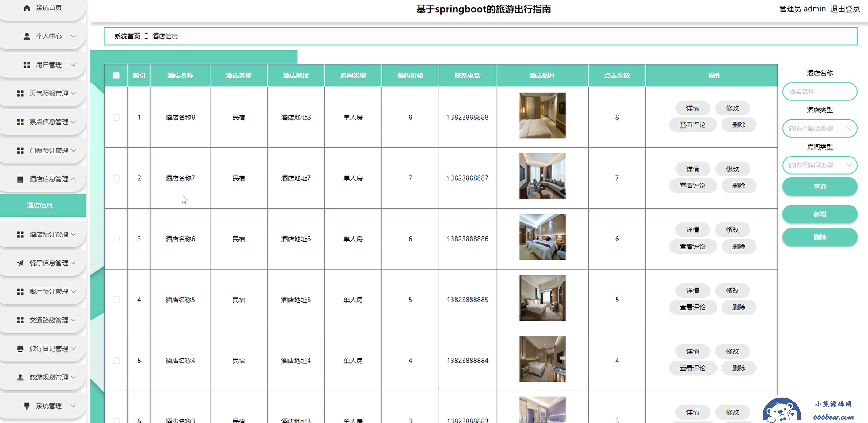Viewport: 868px width, 423px height.
Task: Check the row checkbox for 酒店名称6
Action: click(x=116, y=239)
